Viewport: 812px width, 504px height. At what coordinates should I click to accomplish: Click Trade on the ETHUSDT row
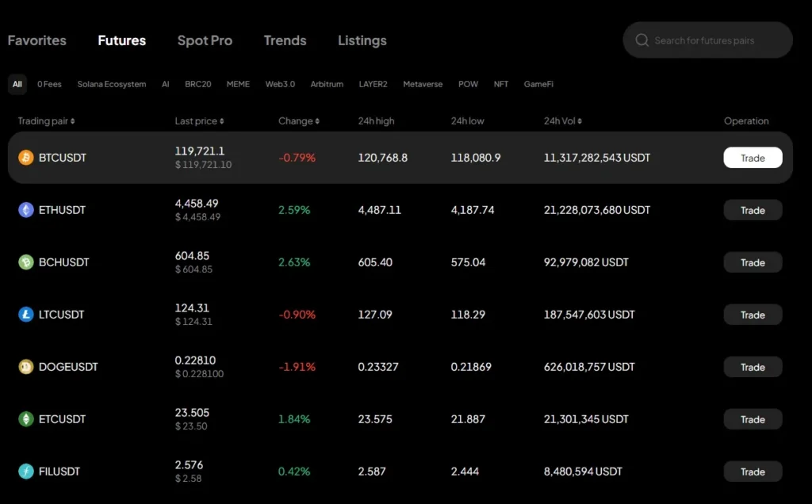click(752, 210)
